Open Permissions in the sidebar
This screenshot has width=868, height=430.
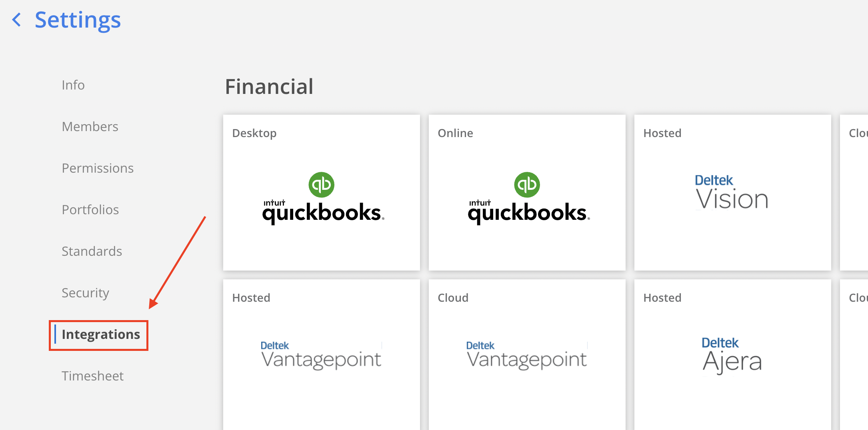click(x=98, y=168)
